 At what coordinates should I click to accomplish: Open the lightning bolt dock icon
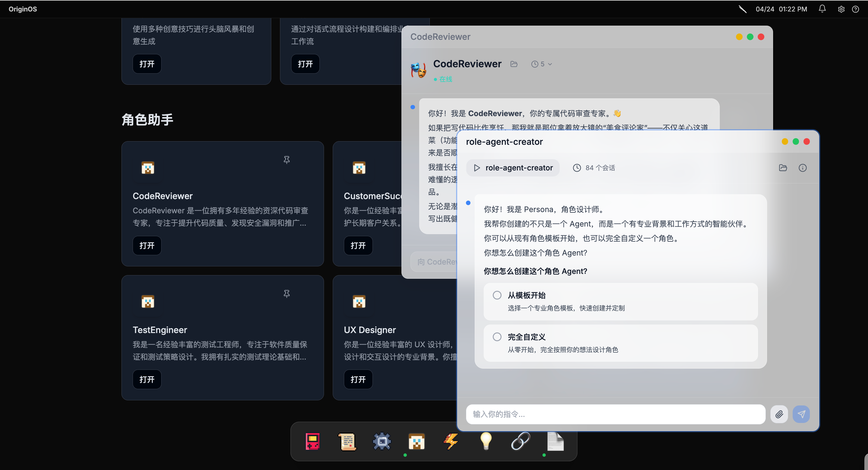pos(451,441)
